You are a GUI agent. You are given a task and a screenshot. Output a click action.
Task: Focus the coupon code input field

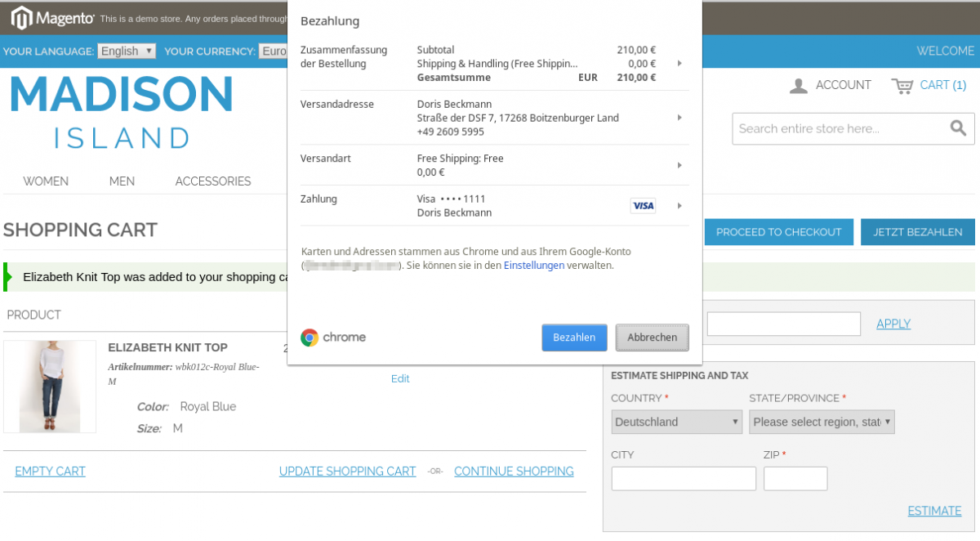[784, 324]
